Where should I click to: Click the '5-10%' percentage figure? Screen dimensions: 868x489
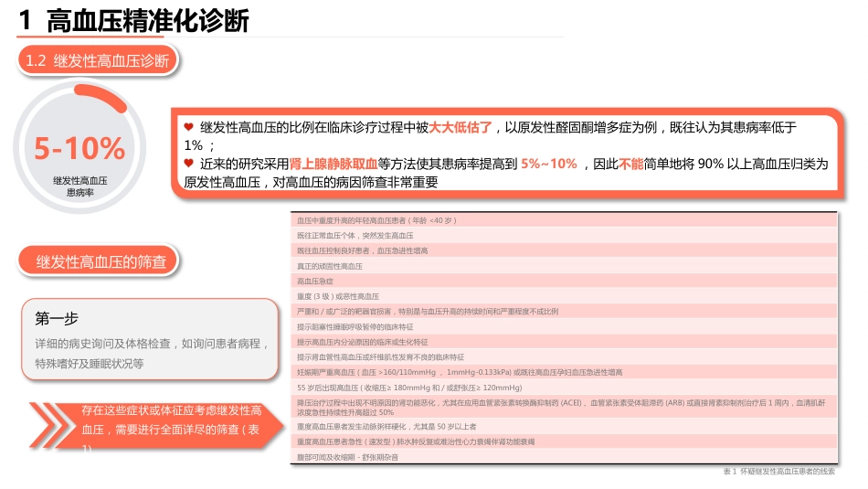click(x=79, y=148)
